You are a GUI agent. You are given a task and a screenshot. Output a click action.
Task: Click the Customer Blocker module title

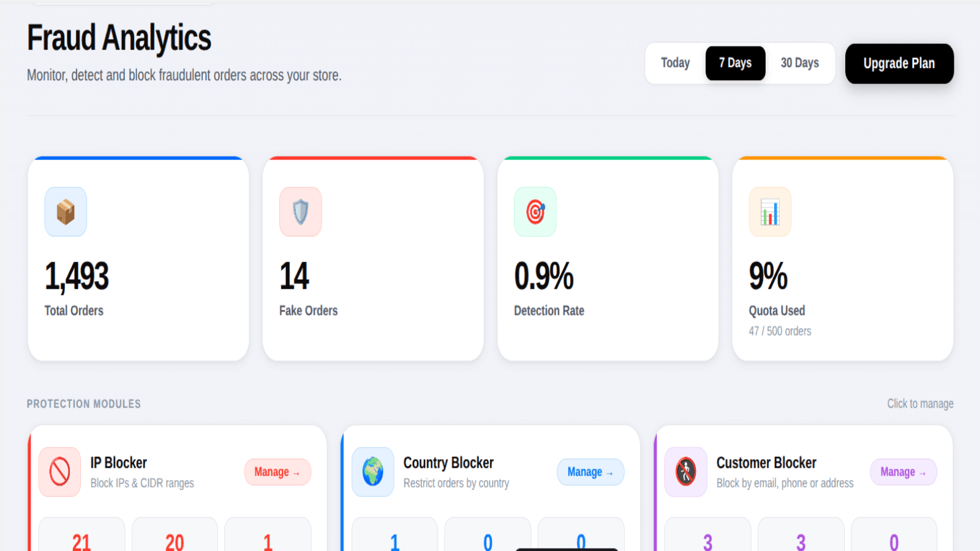click(x=766, y=463)
